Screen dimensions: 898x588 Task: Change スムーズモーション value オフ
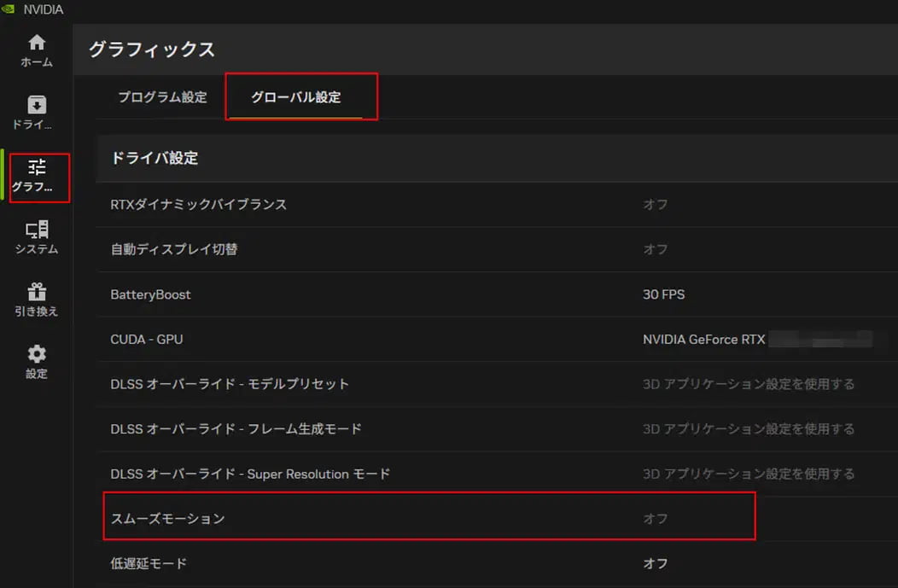coord(656,519)
